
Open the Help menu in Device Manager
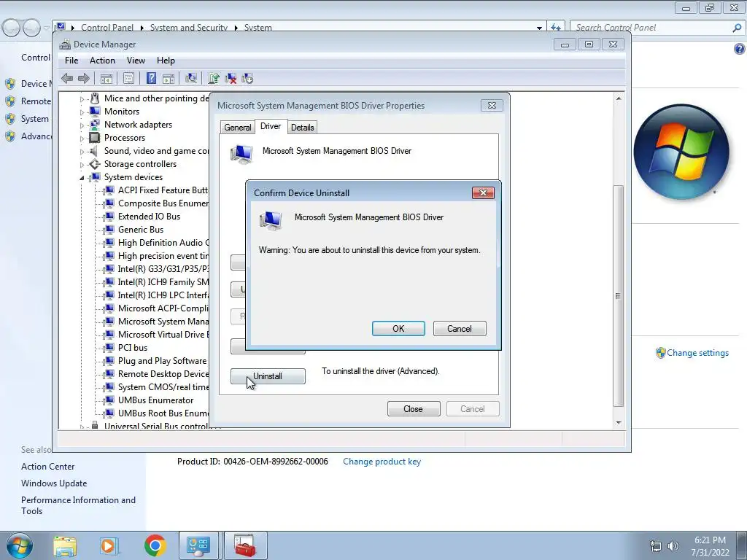[166, 61]
